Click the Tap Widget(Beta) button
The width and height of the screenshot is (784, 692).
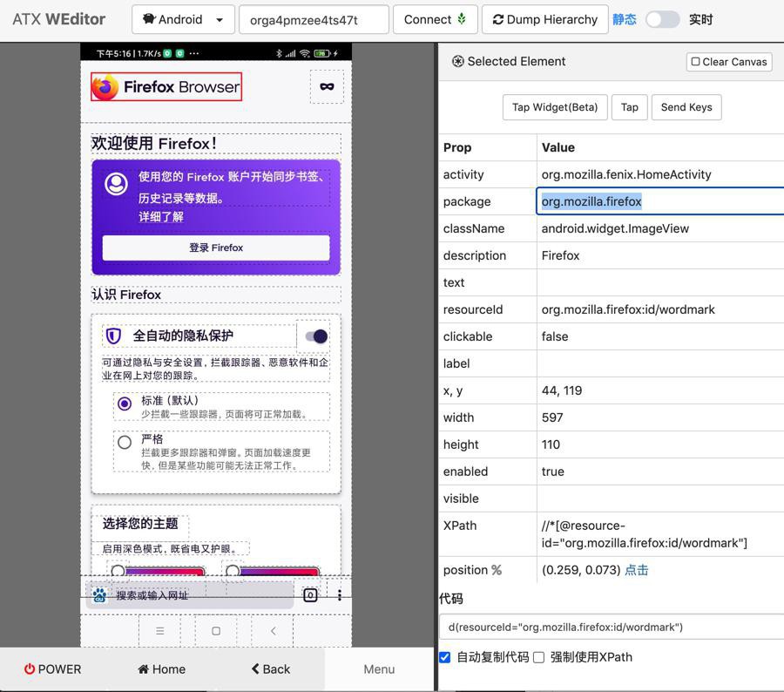[555, 107]
